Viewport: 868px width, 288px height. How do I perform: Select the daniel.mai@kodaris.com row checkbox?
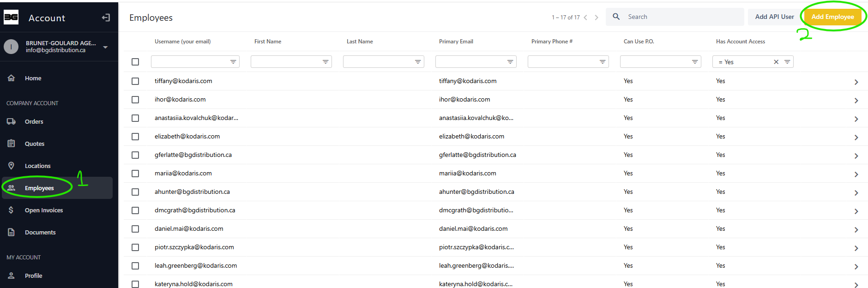(135, 229)
